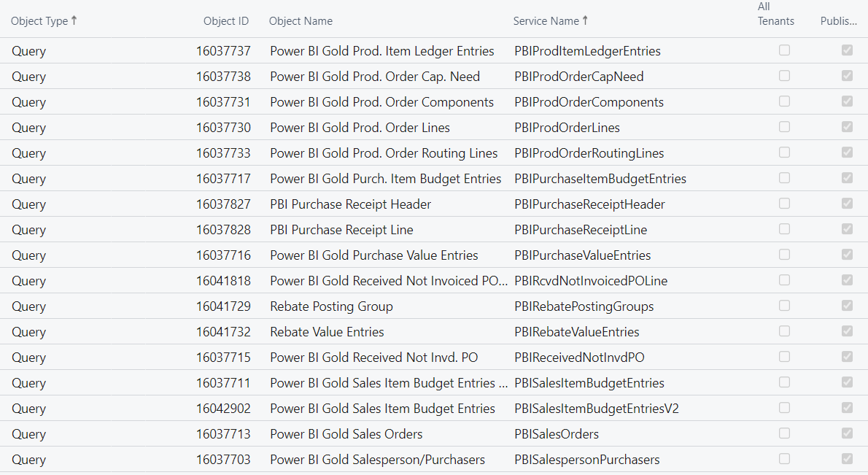Toggle Published checkbox for PBIPurchaseReceiptLine
Image resolution: width=868 pixels, height=475 pixels.
coord(847,229)
